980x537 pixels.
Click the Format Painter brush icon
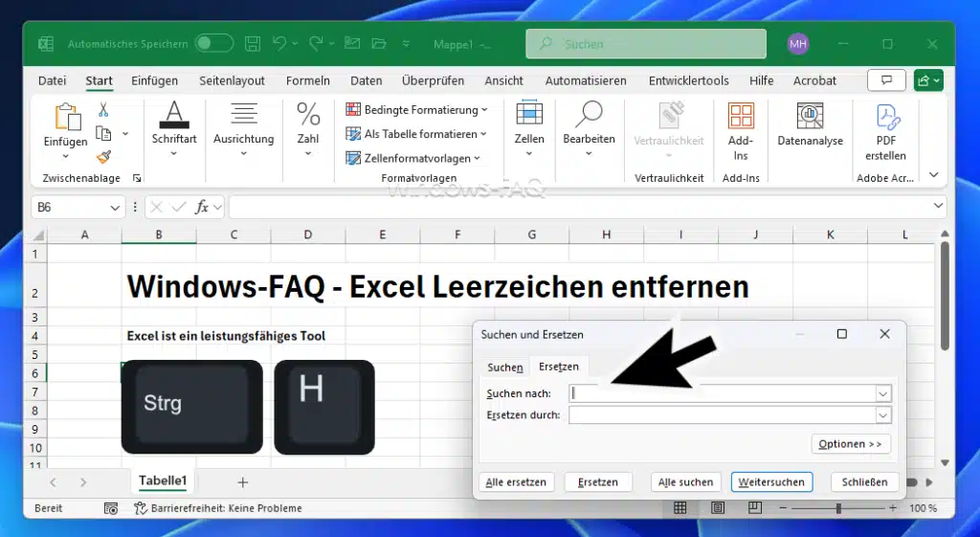click(x=103, y=157)
